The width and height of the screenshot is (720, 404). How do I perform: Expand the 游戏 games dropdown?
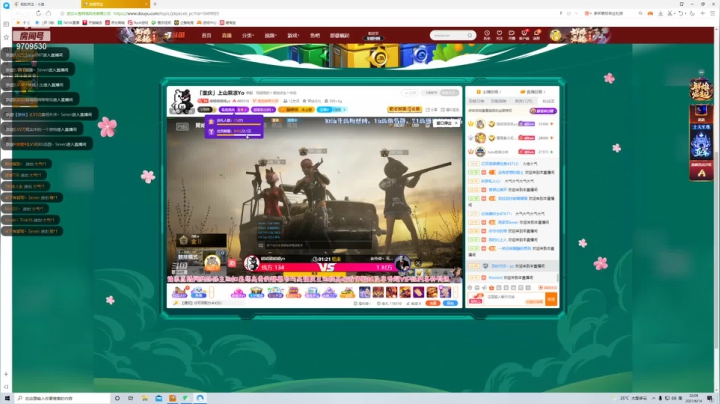click(293, 35)
